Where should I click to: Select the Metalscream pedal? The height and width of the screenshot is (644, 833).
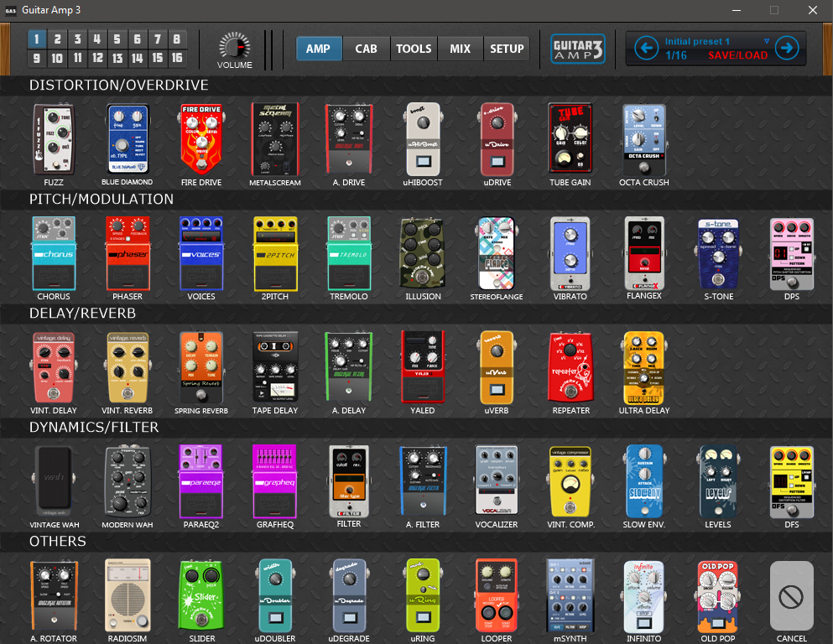tap(275, 139)
